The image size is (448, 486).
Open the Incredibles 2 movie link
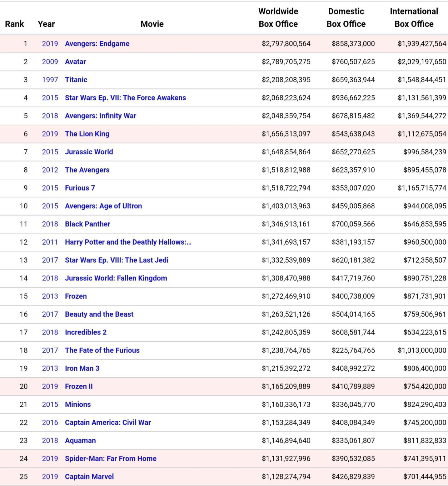[x=86, y=332]
